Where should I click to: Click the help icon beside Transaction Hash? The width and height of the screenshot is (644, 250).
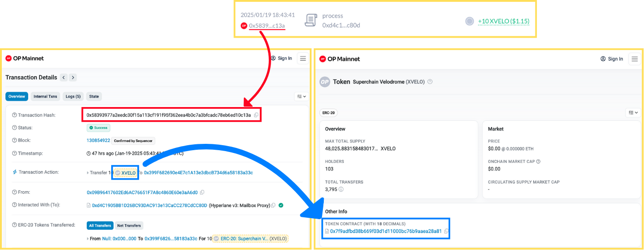[x=14, y=115]
